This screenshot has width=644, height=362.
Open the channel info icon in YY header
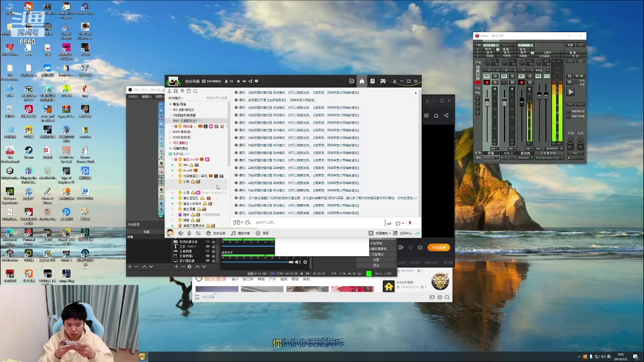257,81
